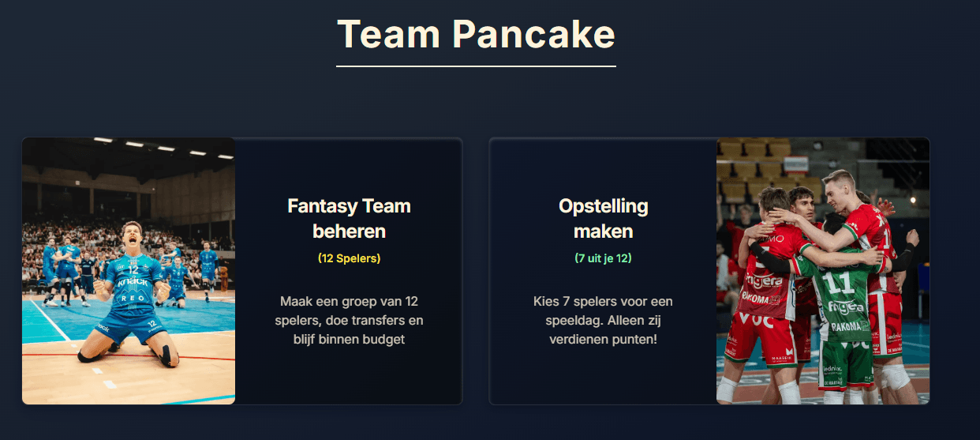Click the 'blijf binnen budget' text line
Viewport: 980px width, 440px height.
[x=349, y=339]
